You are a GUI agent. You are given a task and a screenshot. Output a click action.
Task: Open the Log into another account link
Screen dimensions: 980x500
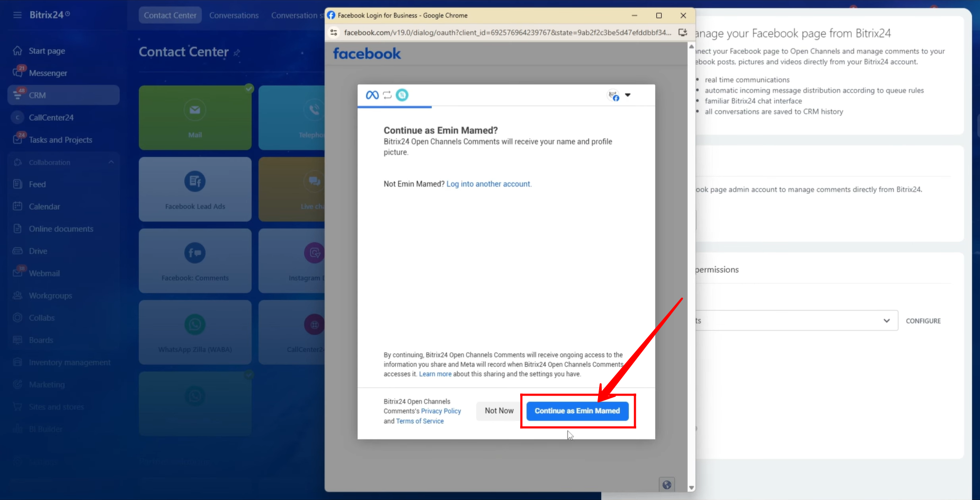click(488, 184)
